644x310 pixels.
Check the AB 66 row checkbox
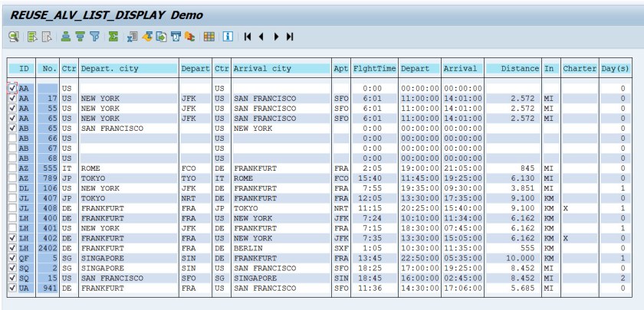coord(12,139)
